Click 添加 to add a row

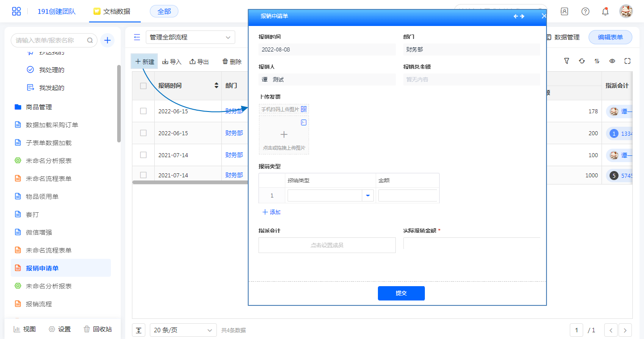pos(271,212)
